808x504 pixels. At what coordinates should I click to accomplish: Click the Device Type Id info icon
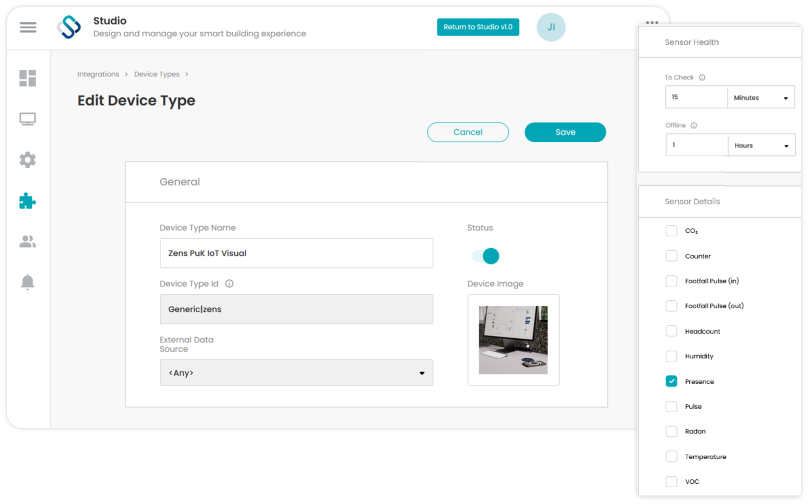click(x=229, y=283)
